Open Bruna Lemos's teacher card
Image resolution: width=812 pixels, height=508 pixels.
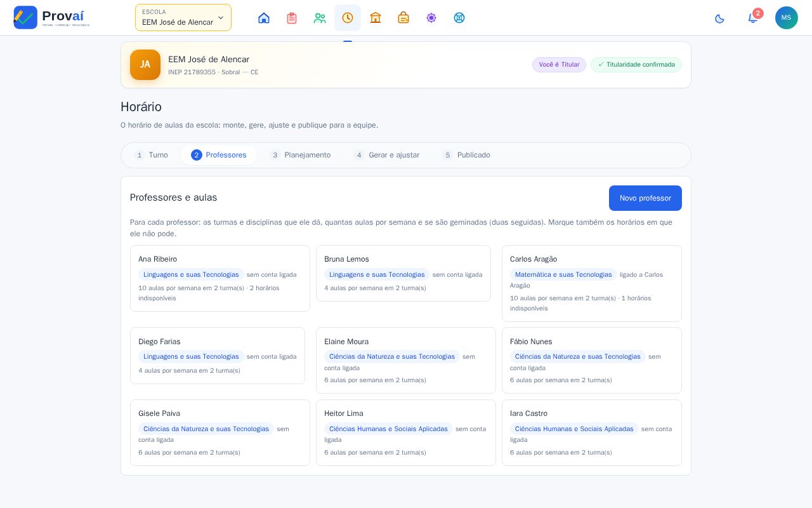(403, 273)
